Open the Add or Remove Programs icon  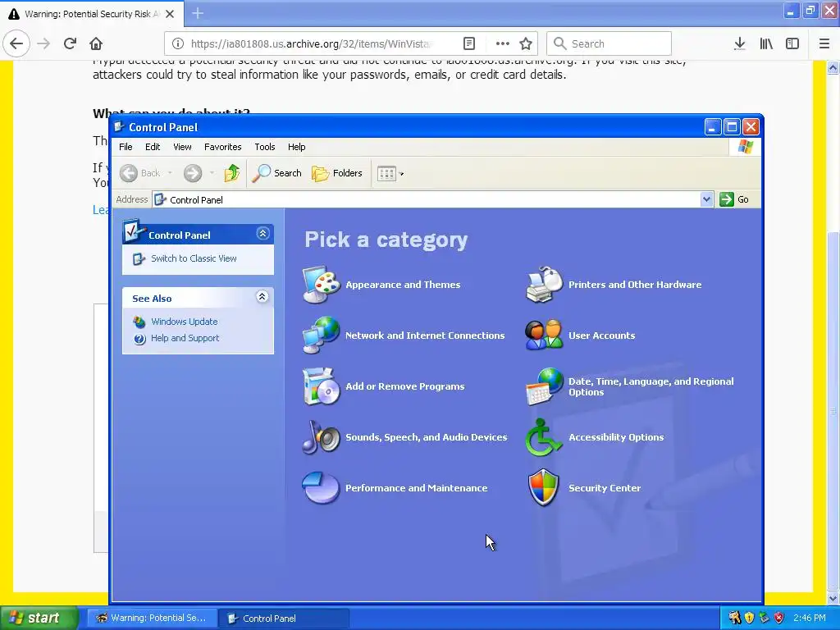[x=321, y=386]
